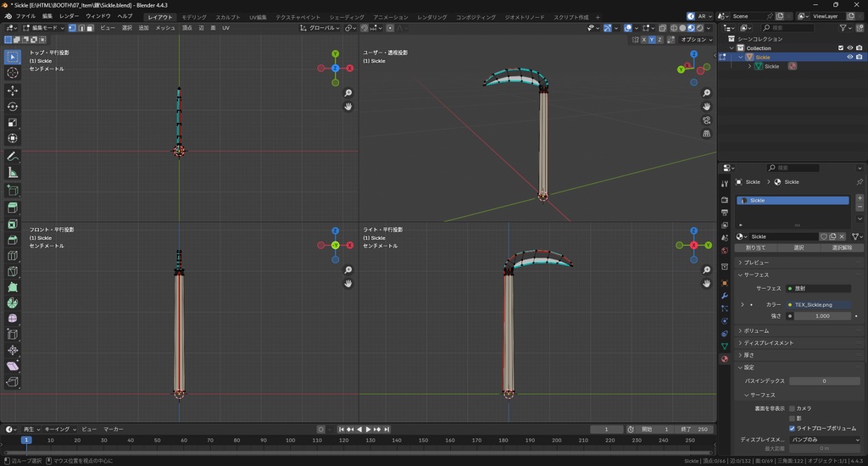This screenshot has width=868, height=466.
Task: Open the レンダー menu
Action: [x=70, y=17]
